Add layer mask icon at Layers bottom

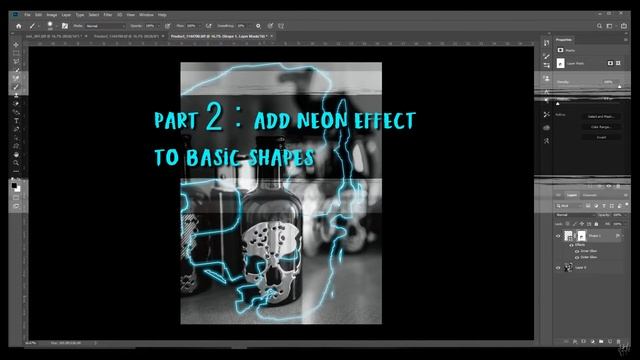coord(584,341)
